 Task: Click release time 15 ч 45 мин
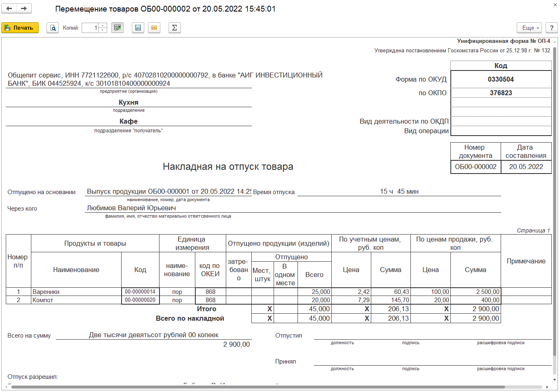(399, 191)
